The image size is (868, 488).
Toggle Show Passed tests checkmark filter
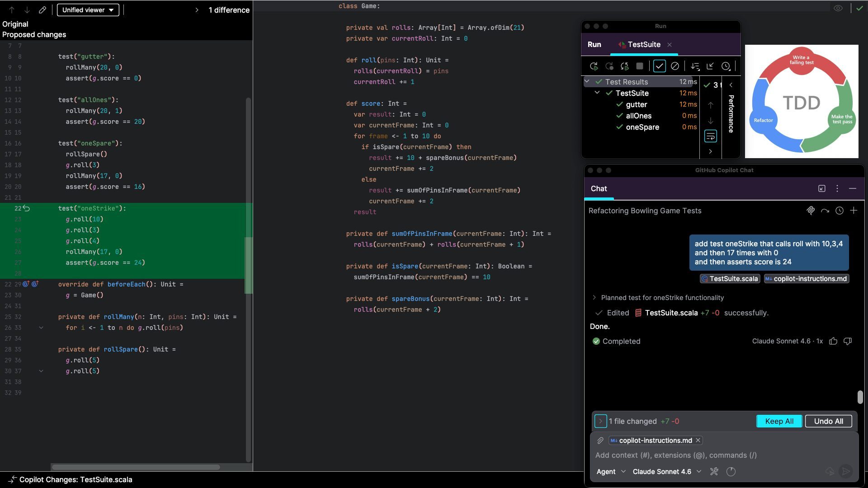click(x=659, y=66)
